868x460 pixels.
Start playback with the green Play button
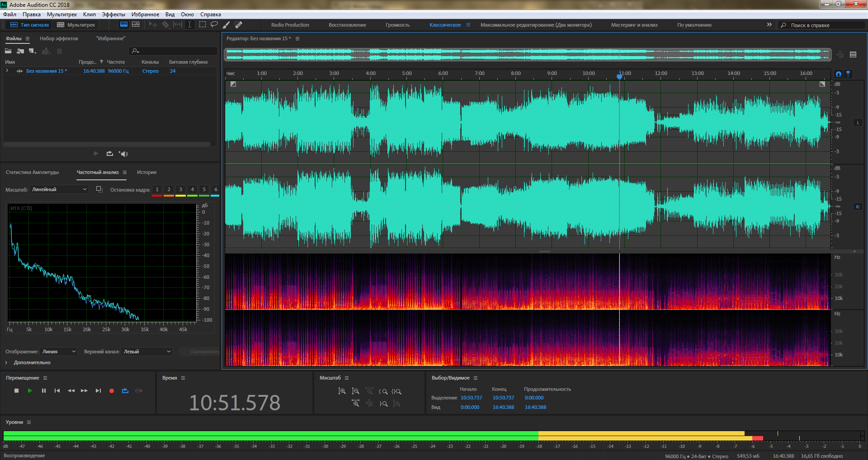[x=30, y=390]
